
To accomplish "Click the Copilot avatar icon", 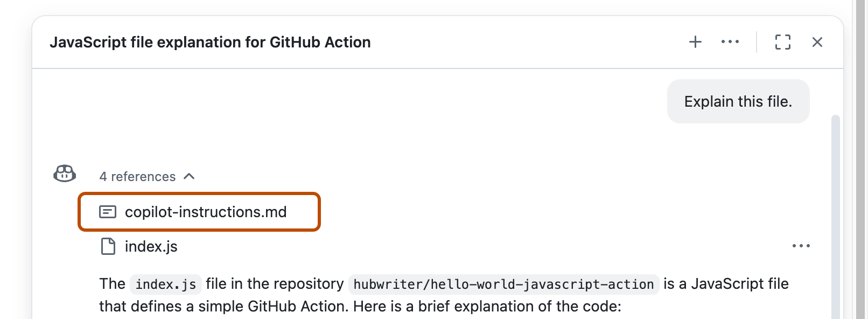I will 64,174.
